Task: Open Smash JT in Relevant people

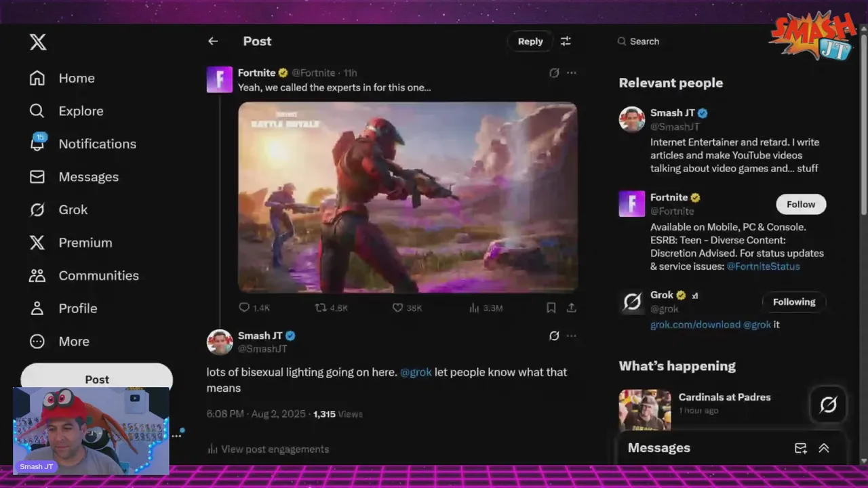Action: [x=672, y=113]
